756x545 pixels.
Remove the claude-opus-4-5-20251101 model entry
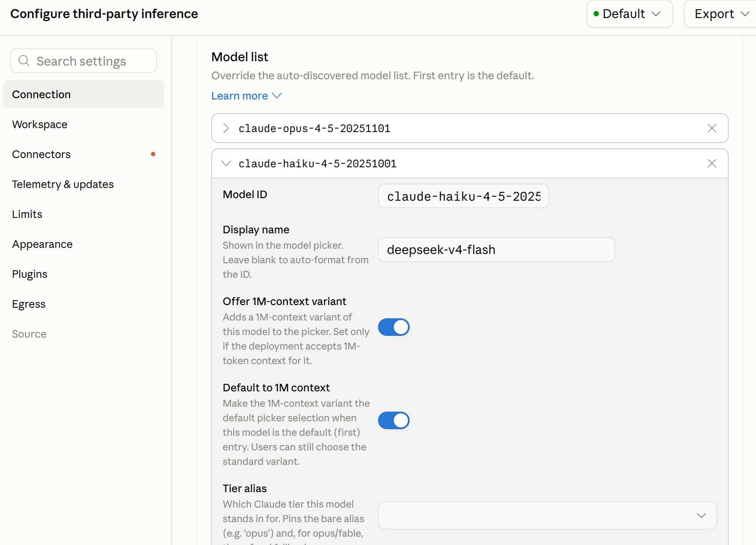click(x=712, y=128)
